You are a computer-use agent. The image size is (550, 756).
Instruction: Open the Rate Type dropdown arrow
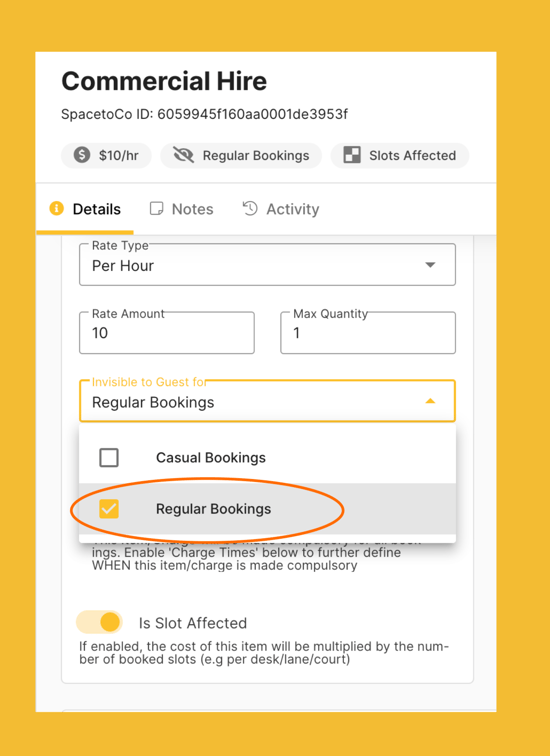(x=430, y=265)
